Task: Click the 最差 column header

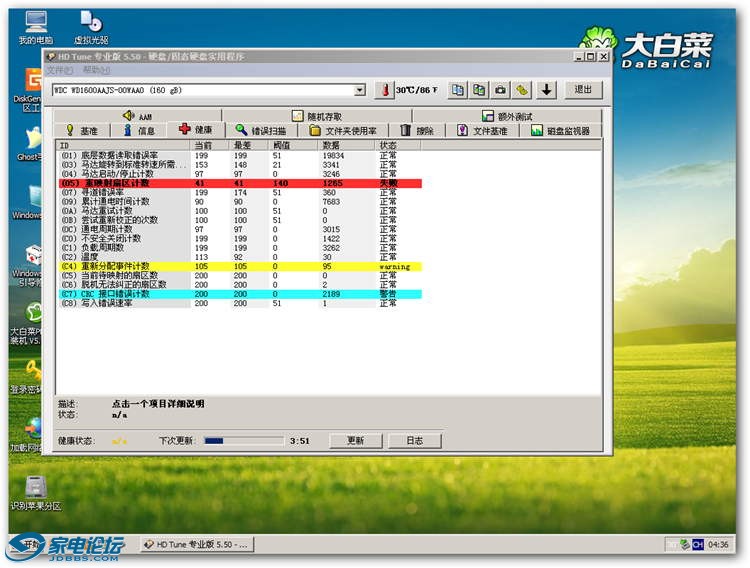Action: (x=249, y=145)
